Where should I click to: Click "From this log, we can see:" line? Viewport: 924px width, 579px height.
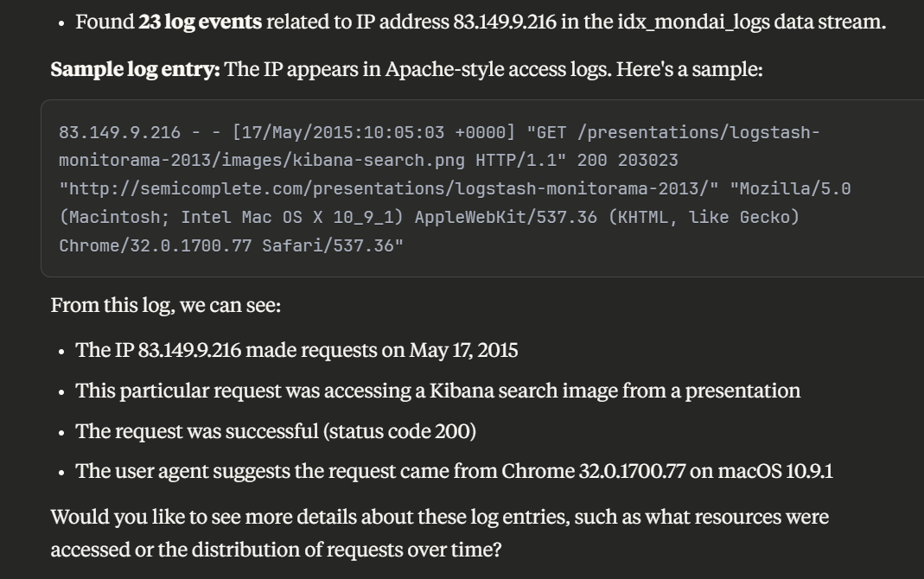coord(166,306)
